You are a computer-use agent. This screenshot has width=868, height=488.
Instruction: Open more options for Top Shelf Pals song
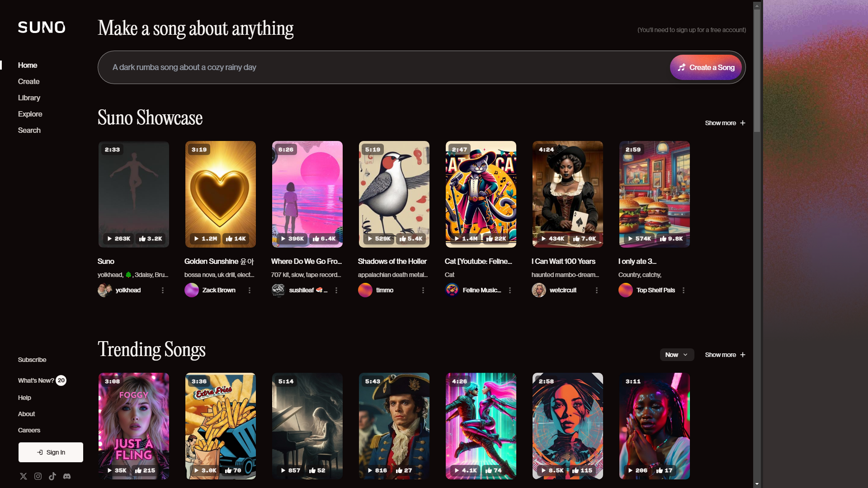(x=684, y=290)
